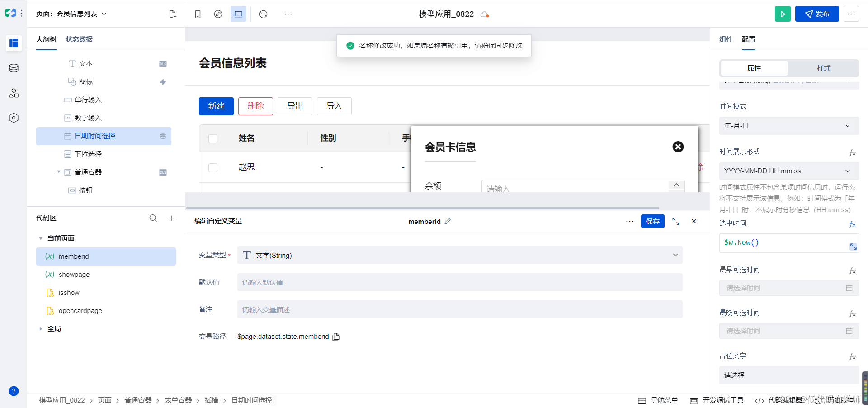The image size is (868, 408).
Task: Select the 样式 segment
Action: 824,68
